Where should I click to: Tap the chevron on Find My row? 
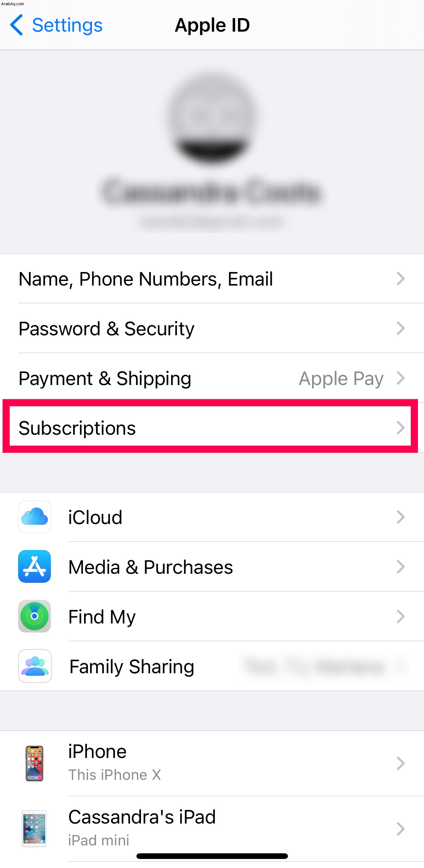401,616
